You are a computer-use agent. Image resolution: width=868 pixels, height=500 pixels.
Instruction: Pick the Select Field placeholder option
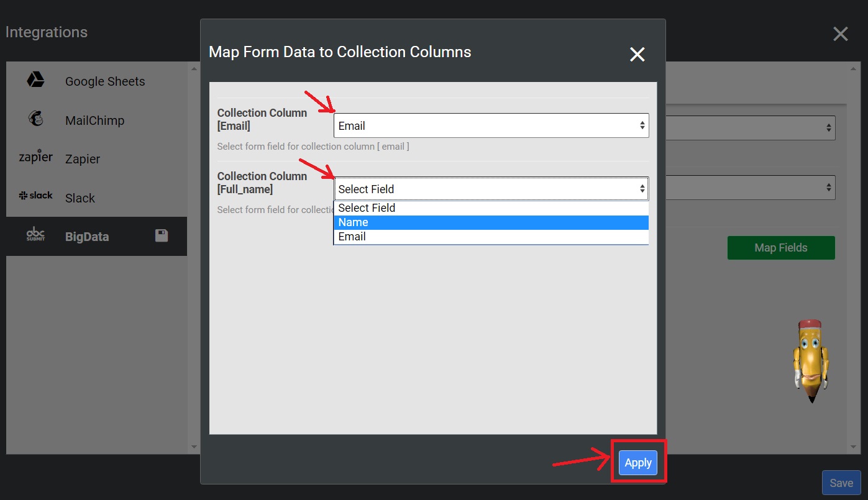pyautogui.click(x=491, y=208)
